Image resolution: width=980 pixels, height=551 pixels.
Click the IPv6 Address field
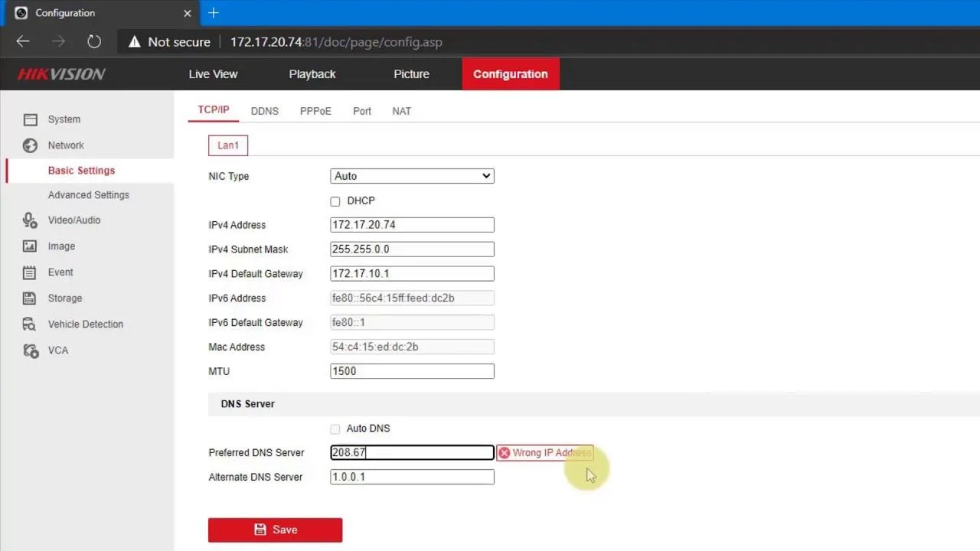click(412, 298)
